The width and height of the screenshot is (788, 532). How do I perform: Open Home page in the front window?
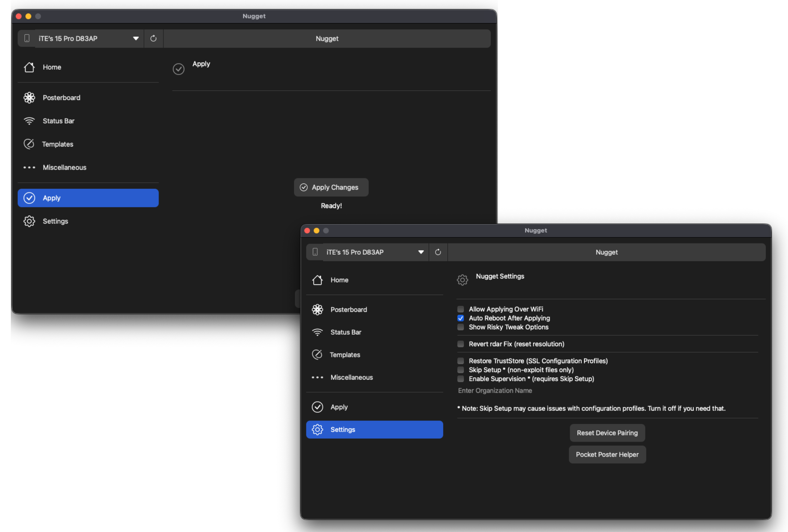(x=374, y=280)
